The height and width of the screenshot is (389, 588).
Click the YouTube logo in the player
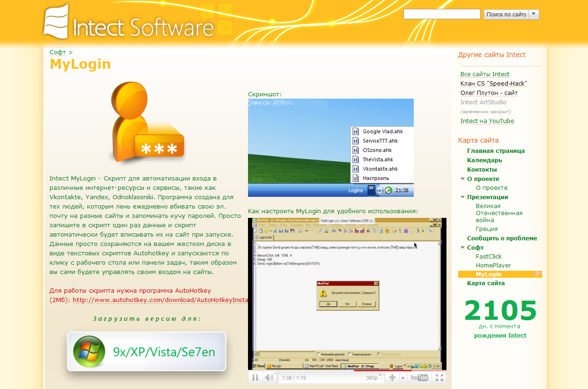419,377
